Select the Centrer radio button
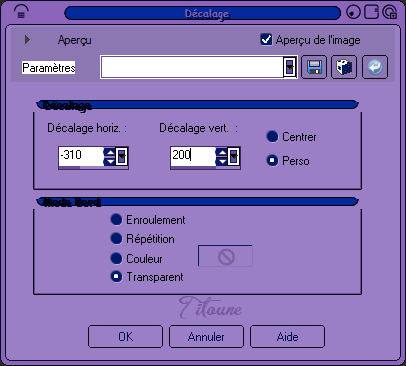Viewport: 406px width, 366px height. point(272,136)
